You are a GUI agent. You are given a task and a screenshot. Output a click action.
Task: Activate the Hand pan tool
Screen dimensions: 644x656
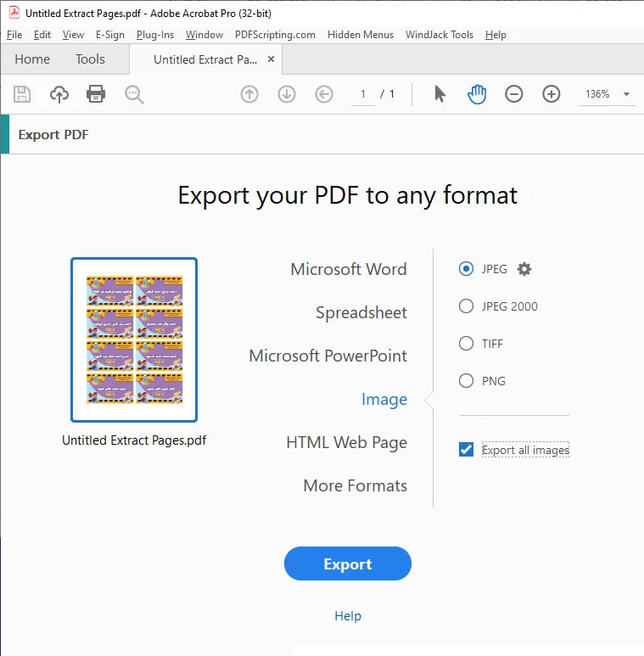click(x=477, y=94)
